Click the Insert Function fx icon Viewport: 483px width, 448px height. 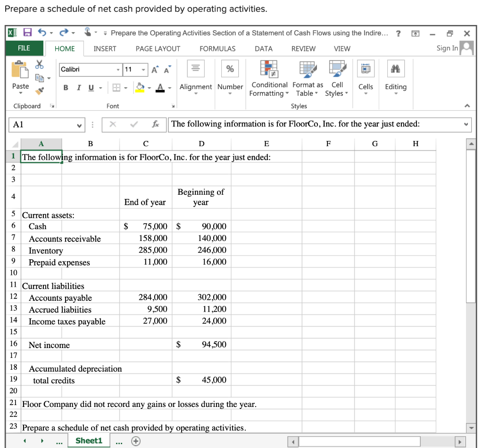pyautogui.click(x=157, y=124)
